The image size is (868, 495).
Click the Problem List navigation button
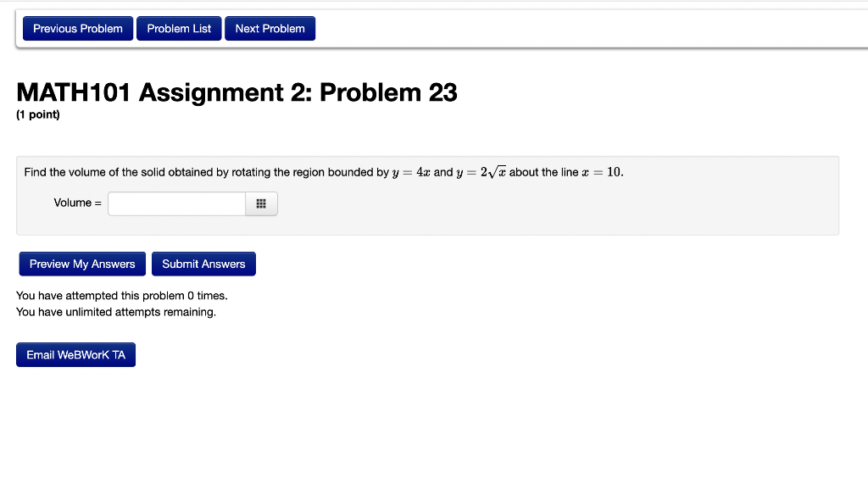tap(179, 28)
